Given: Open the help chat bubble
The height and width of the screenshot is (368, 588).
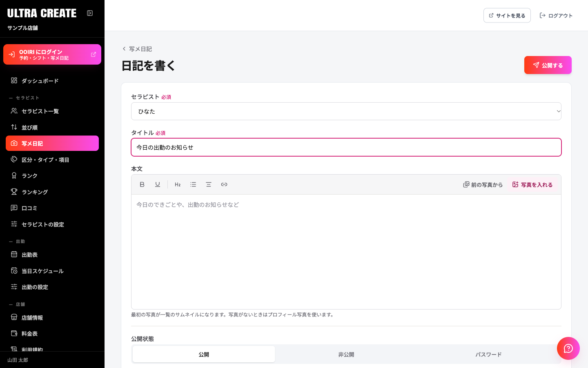Looking at the screenshot, I should (568, 348).
